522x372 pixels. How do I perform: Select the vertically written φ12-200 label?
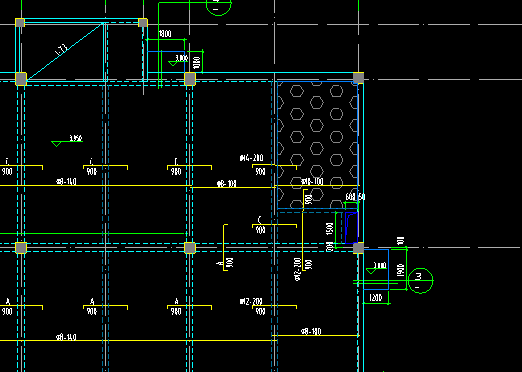[298, 269]
